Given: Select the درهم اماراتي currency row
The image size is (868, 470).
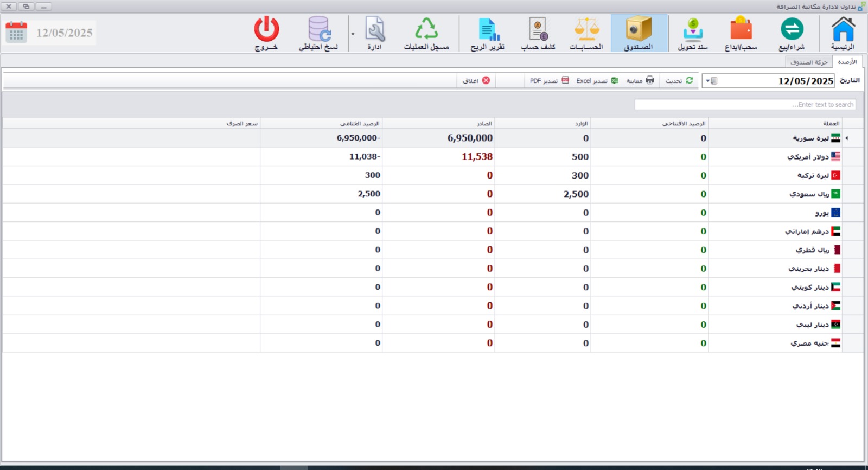Looking at the screenshot, I should [433, 231].
